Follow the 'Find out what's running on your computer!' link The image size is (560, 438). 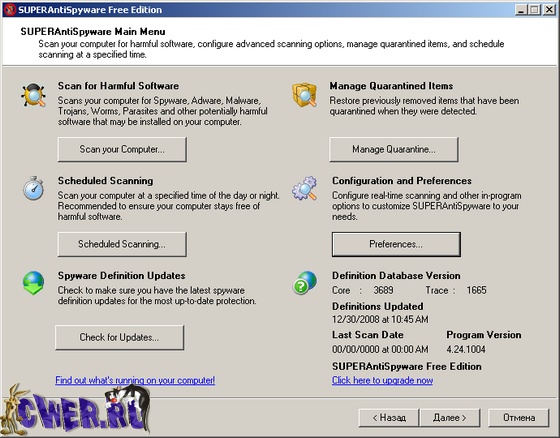pyautogui.click(x=135, y=380)
